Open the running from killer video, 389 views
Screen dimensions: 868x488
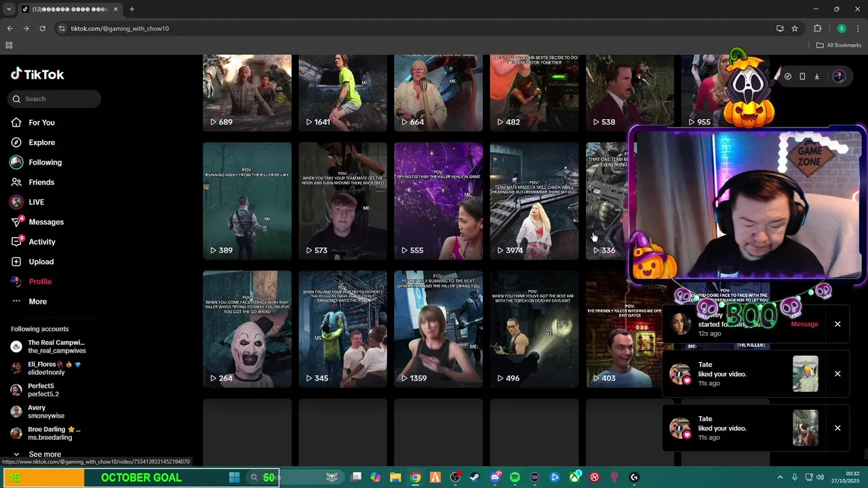[247, 201]
